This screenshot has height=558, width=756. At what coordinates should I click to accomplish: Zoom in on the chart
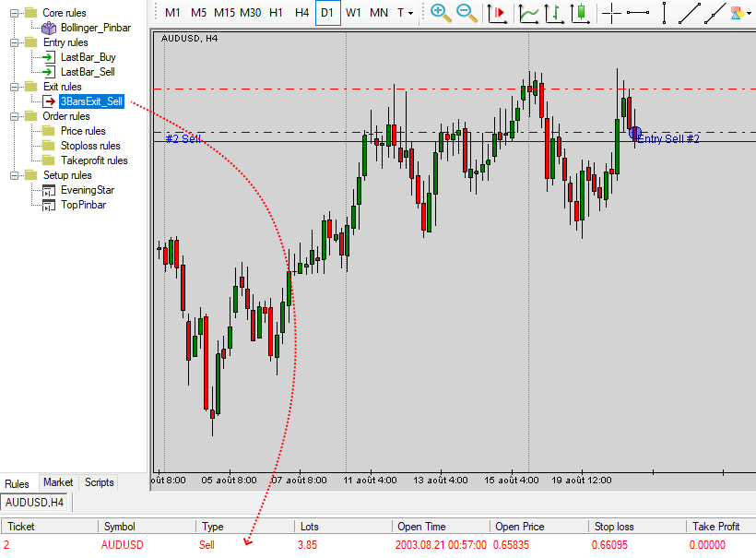(440, 13)
